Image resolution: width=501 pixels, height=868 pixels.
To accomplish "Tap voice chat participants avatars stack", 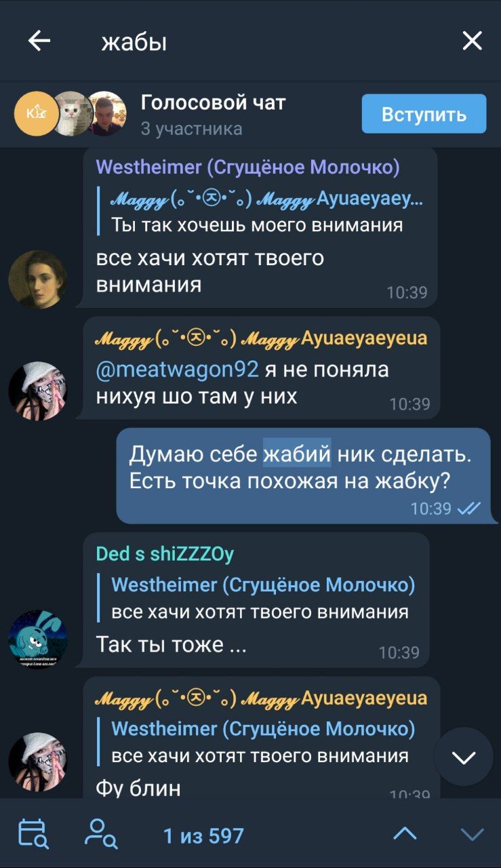I will (x=71, y=113).
